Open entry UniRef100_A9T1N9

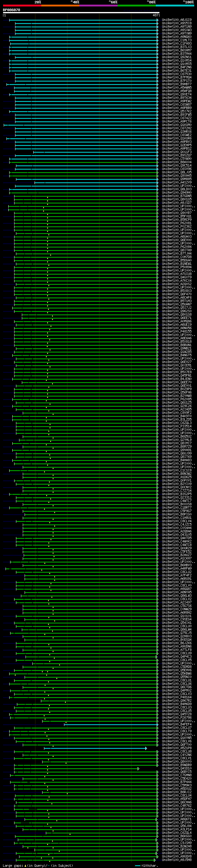click(177, 26)
